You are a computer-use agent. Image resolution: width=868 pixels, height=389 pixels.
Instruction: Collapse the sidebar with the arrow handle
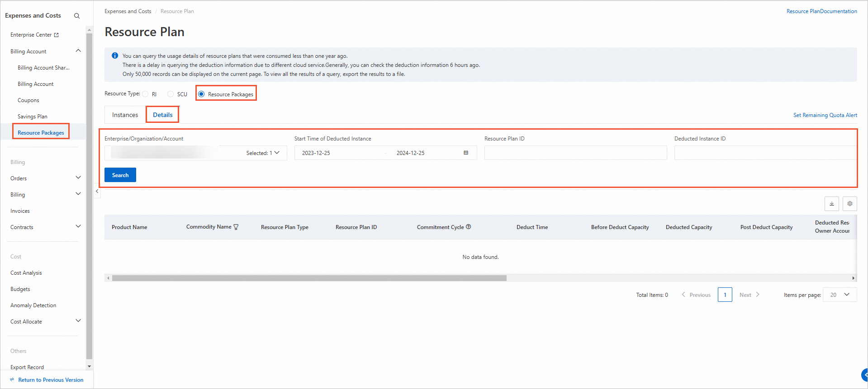pyautogui.click(x=97, y=192)
